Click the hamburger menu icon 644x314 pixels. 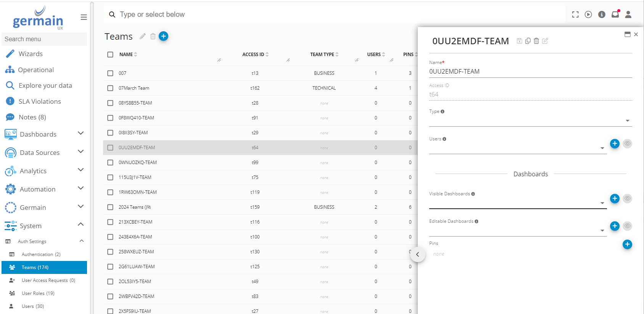coord(84,17)
